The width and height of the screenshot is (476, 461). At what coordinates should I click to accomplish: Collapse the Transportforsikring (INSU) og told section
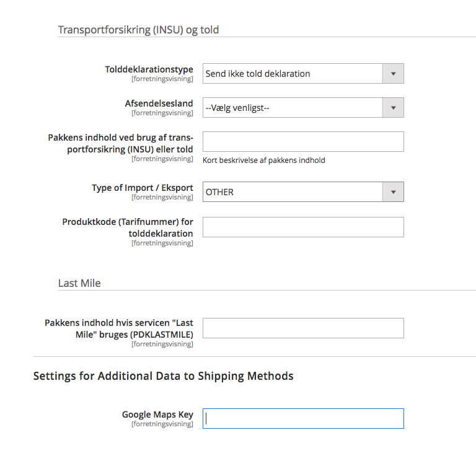pyautogui.click(x=138, y=30)
